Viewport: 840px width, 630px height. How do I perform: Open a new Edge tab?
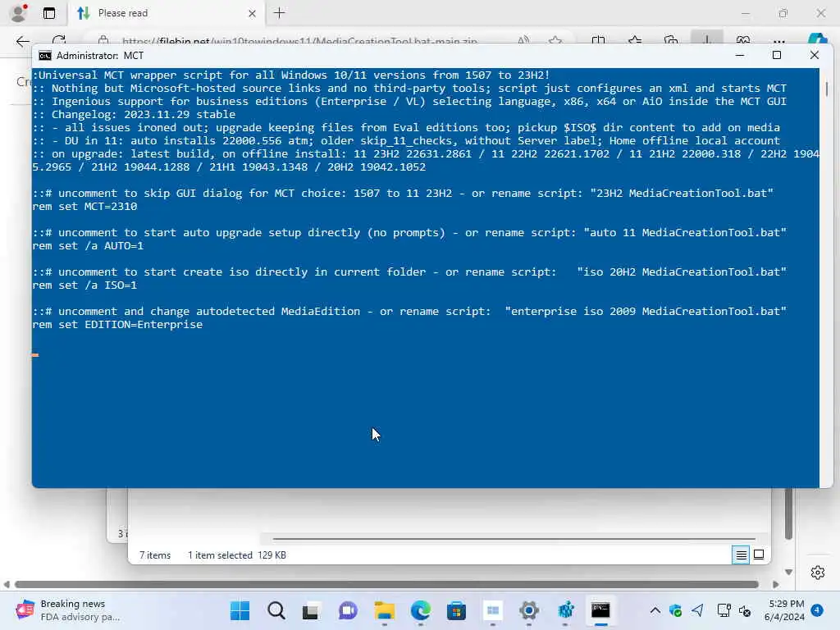click(279, 13)
